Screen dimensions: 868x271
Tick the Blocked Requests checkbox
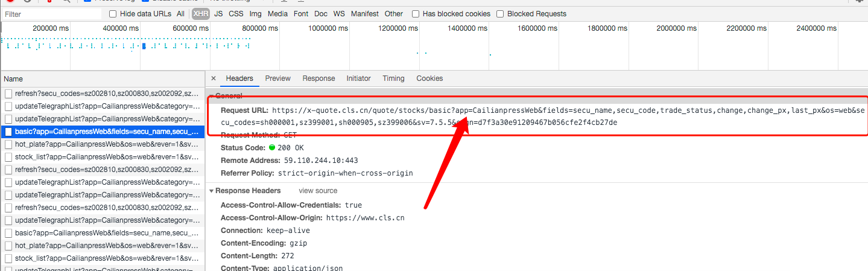click(500, 14)
